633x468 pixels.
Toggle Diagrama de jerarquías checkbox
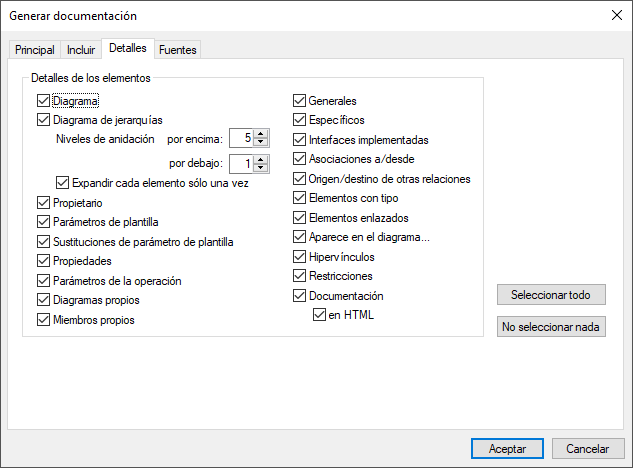click(x=43, y=120)
